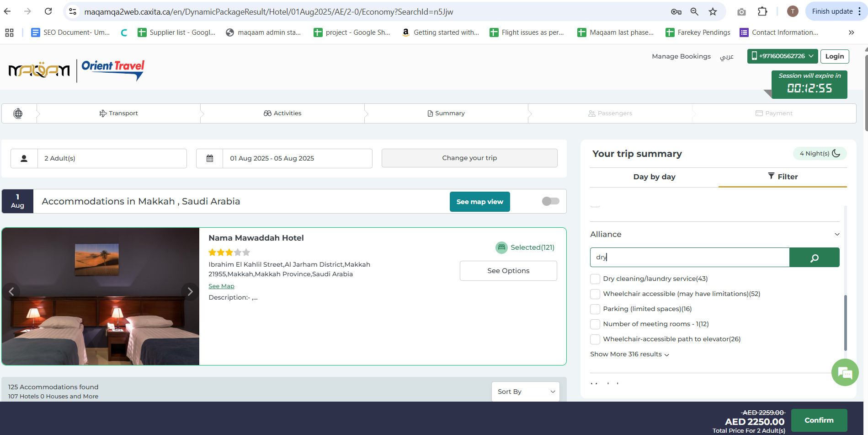The height and width of the screenshot is (435, 868).
Task: Open the live chat bubble icon
Action: tap(845, 373)
